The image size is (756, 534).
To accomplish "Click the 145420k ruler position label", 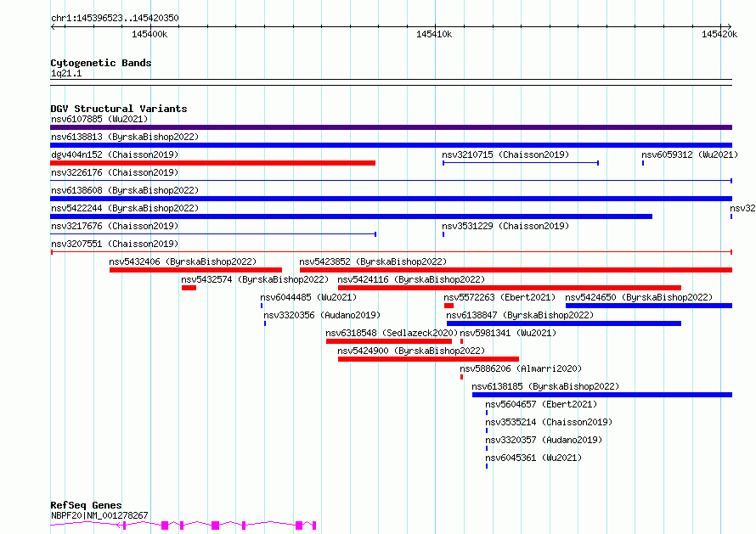I will [x=719, y=34].
